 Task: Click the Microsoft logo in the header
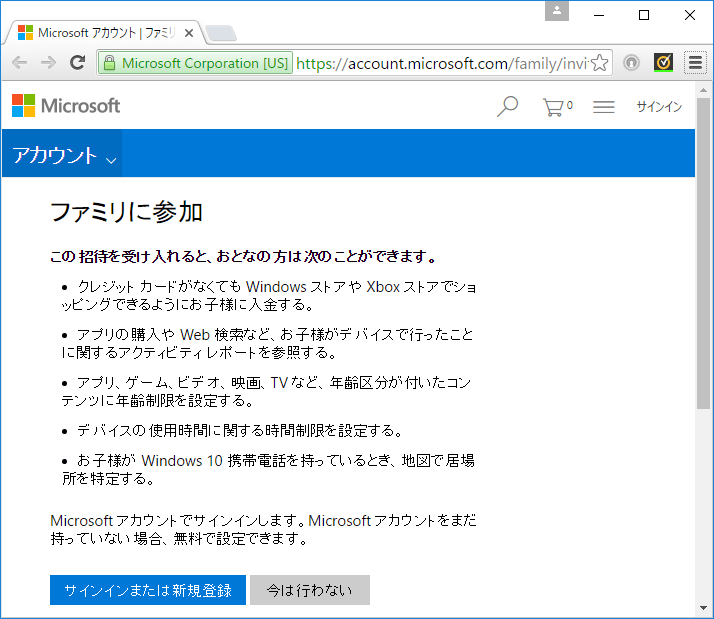coord(66,106)
